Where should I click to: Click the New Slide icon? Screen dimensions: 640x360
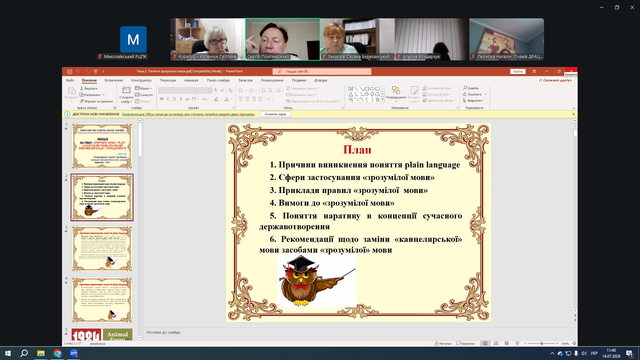pos(126,90)
